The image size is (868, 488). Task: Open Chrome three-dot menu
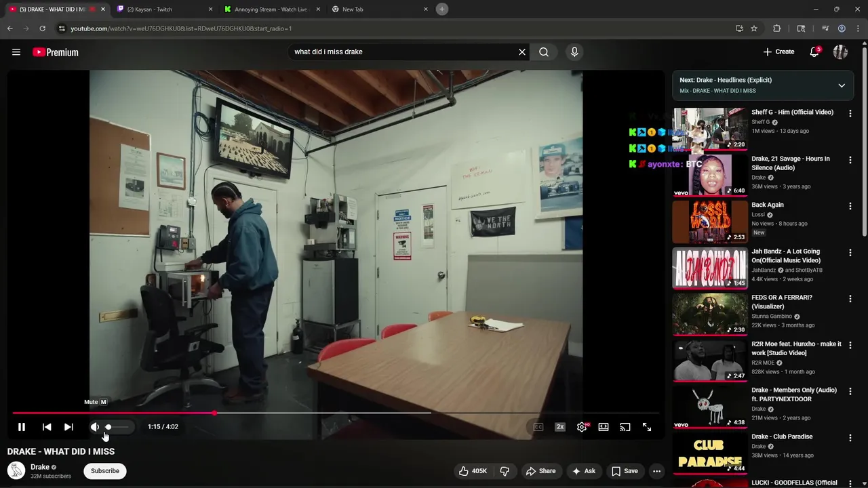click(x=858, y=28)
